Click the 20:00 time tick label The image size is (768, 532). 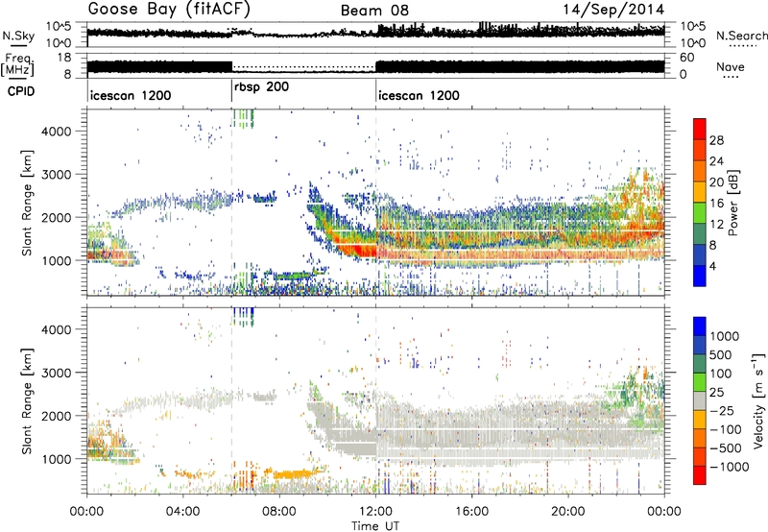(x=567, y=512)
